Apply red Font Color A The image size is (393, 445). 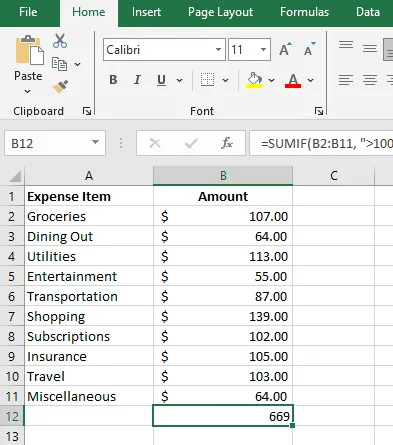(293, 80)
